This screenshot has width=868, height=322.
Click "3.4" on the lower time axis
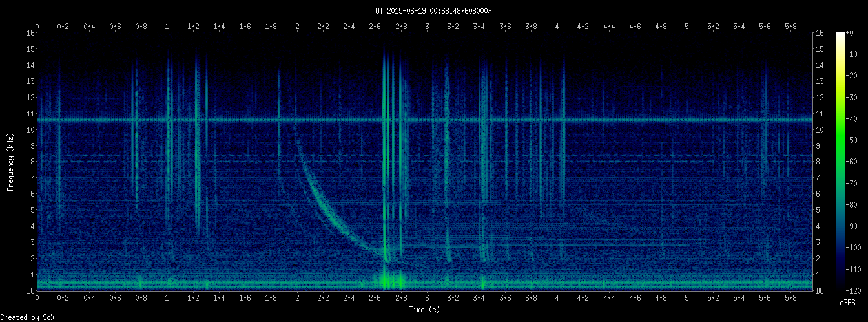(479, 298)
